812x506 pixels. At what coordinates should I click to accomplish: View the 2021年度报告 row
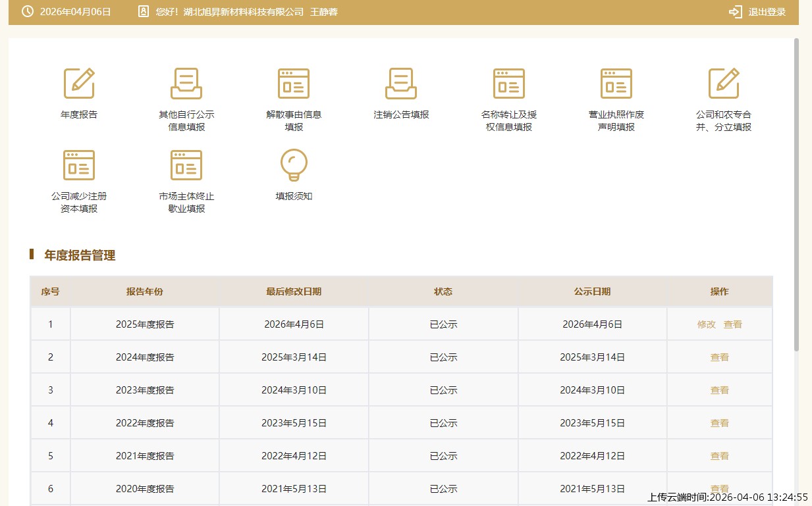719,456
